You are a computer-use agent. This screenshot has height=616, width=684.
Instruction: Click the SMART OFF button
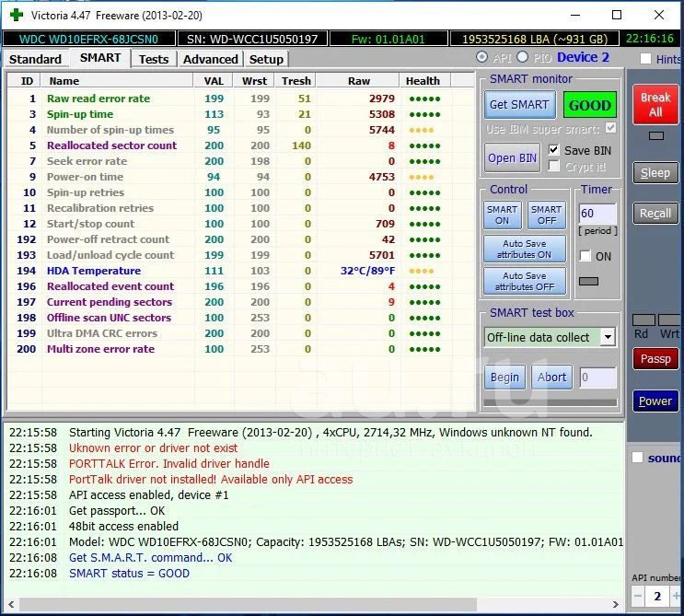(547, 215)
